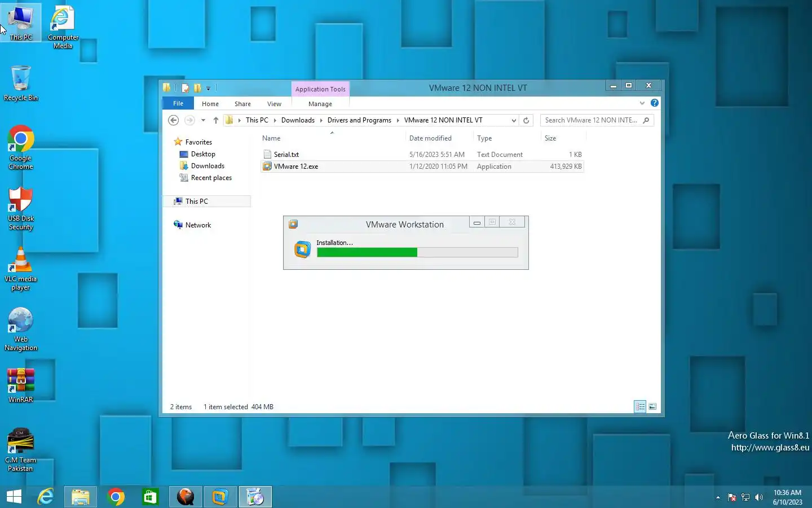Navigate to Downloads in the breadcrumb
The width and height of the screenshot is (812, 508).
(298, 120)
